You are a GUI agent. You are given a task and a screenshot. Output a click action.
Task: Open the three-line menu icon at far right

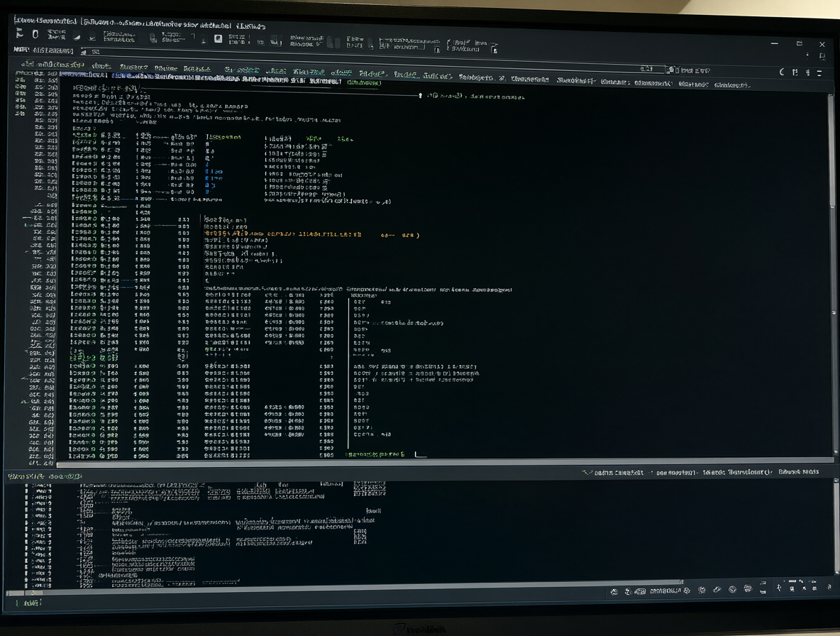click(x=819, y=73)
